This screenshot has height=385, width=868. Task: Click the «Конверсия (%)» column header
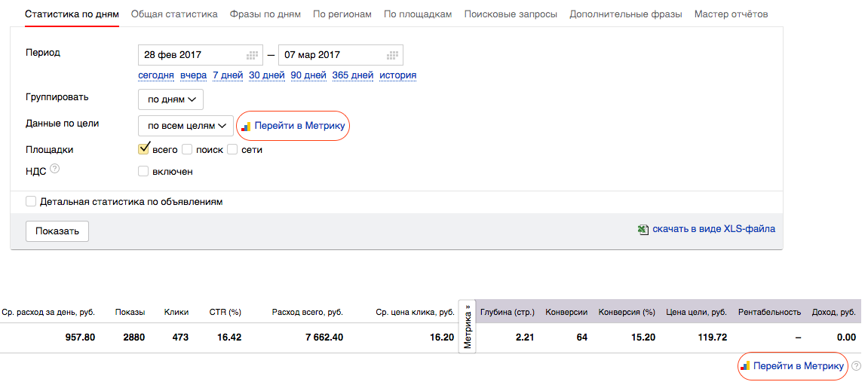coord(627,313)
